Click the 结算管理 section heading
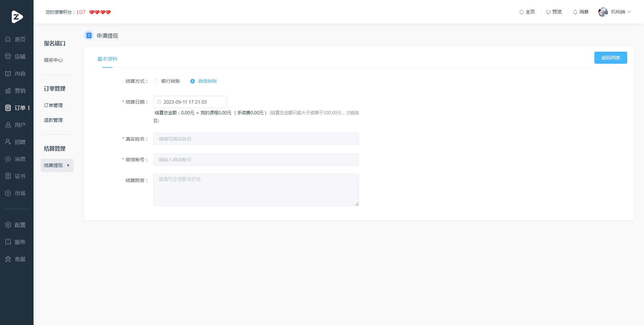Viewport: 644px width, 325px height. coord(55,149)
